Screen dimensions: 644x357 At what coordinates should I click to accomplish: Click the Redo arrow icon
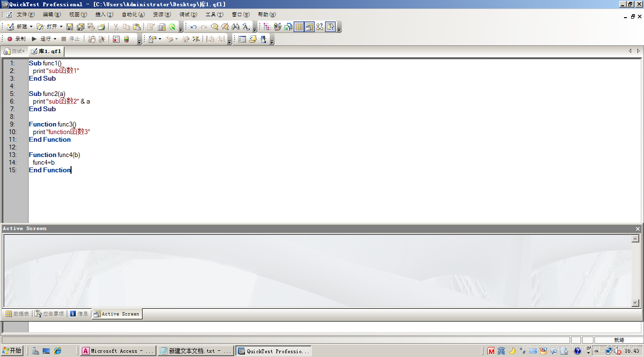tap(204, 27)
